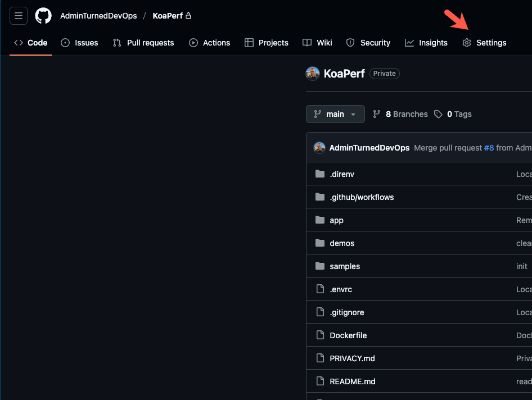Click the Private visibility badge
Image resolution: width=532 pixels, height=400 pixels.
[x=385, y=74]
